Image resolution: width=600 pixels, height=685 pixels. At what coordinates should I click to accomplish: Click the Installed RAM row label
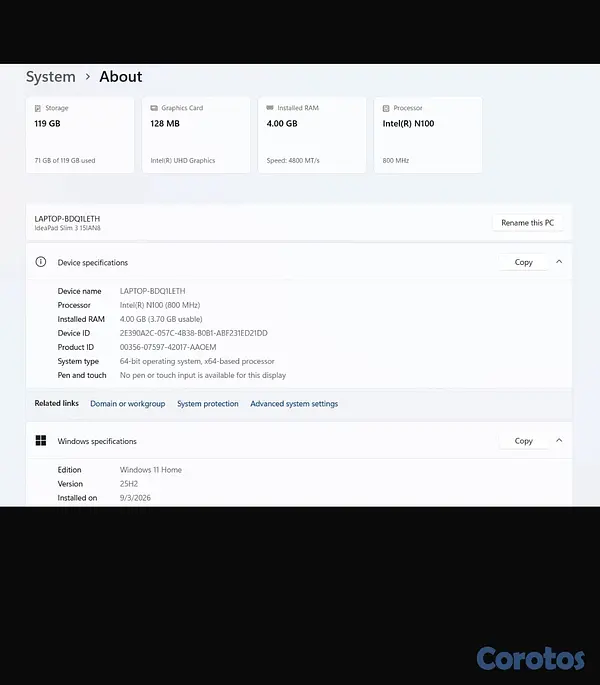[x=81, y=319]
